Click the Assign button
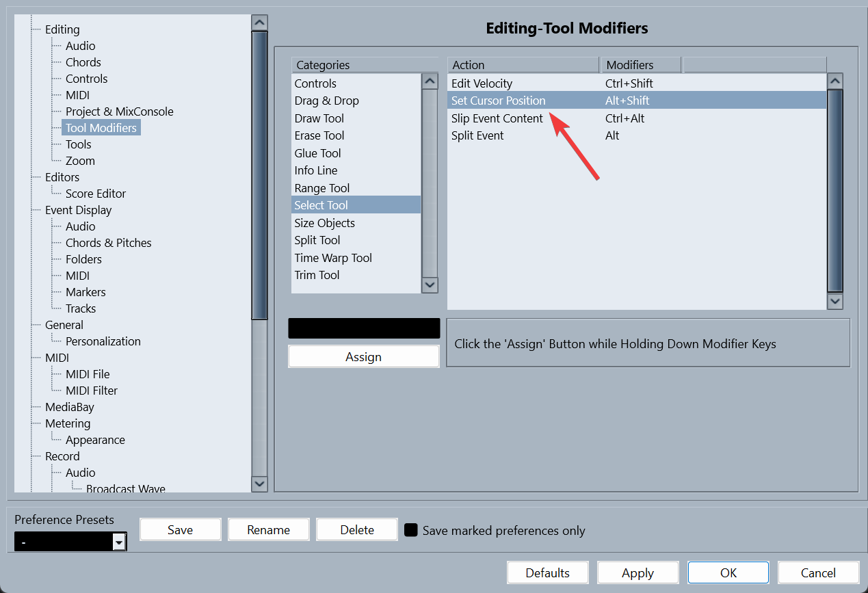The height and width of the screenshot is (593, 868). point(363,357)
